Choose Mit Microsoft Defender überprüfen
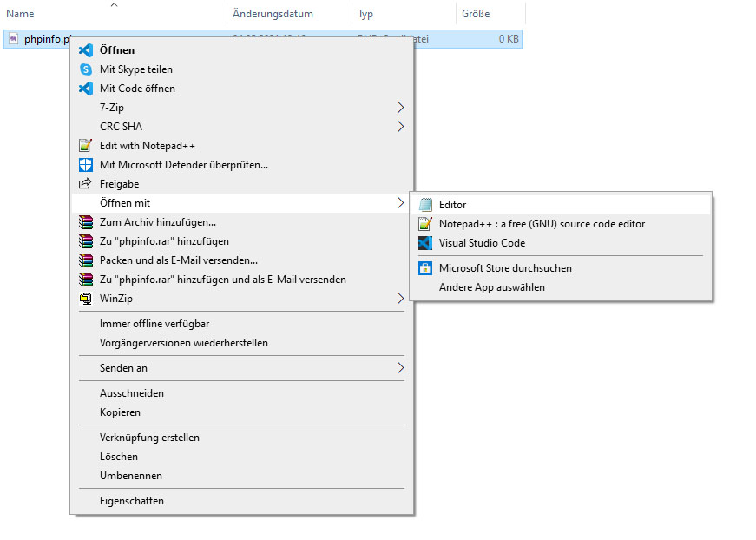756x540 pixels. click(241, 165)
